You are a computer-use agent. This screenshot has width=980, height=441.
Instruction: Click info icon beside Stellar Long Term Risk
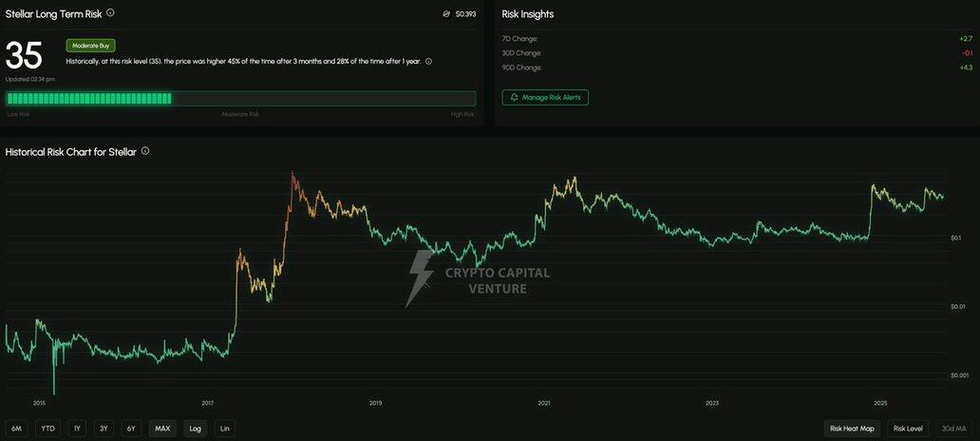[111, 13]
